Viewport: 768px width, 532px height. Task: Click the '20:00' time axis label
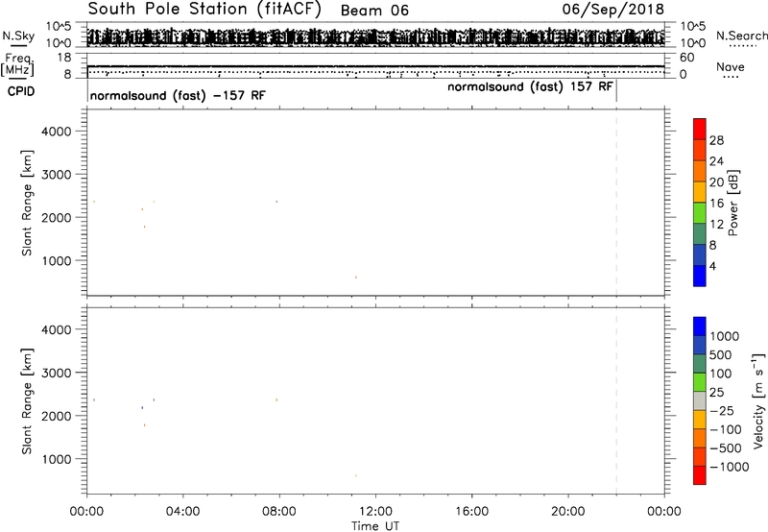[568, 512]
